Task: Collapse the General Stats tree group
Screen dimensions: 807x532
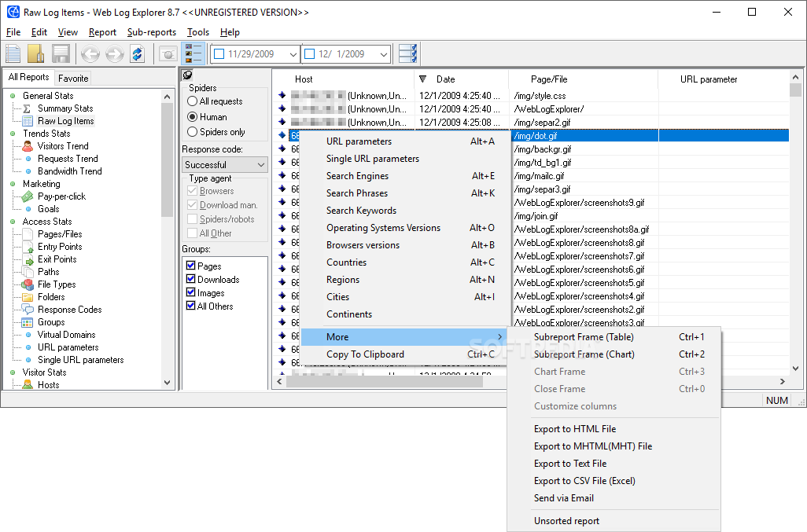Action: pyautogui.click(x=13, y=96)
